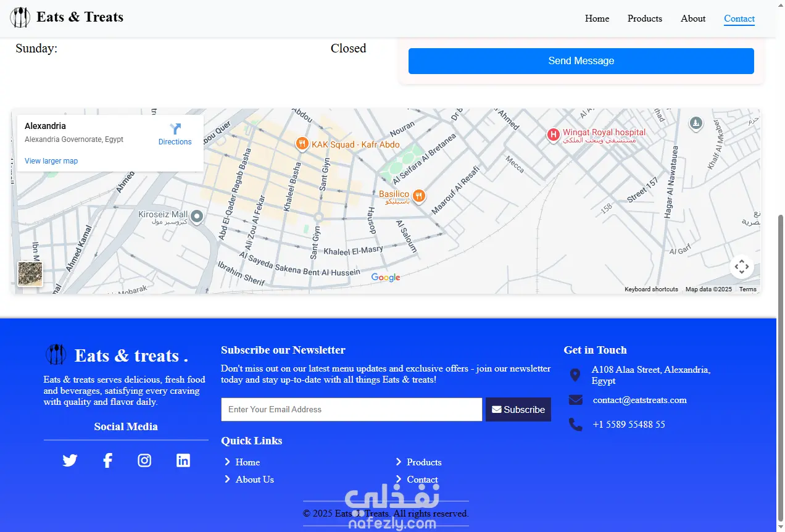Screen dimensions: 785x532
Task: Open Keyboard shortcuts on the map
Action: point(651,289)
